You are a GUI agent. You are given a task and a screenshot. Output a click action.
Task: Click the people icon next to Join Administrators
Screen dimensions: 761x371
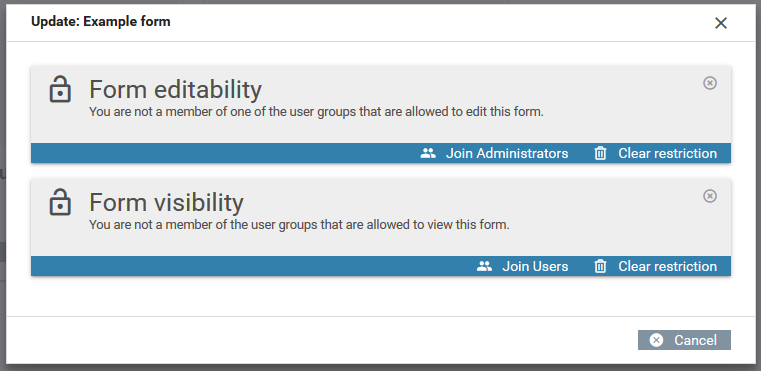click(428, 153)
